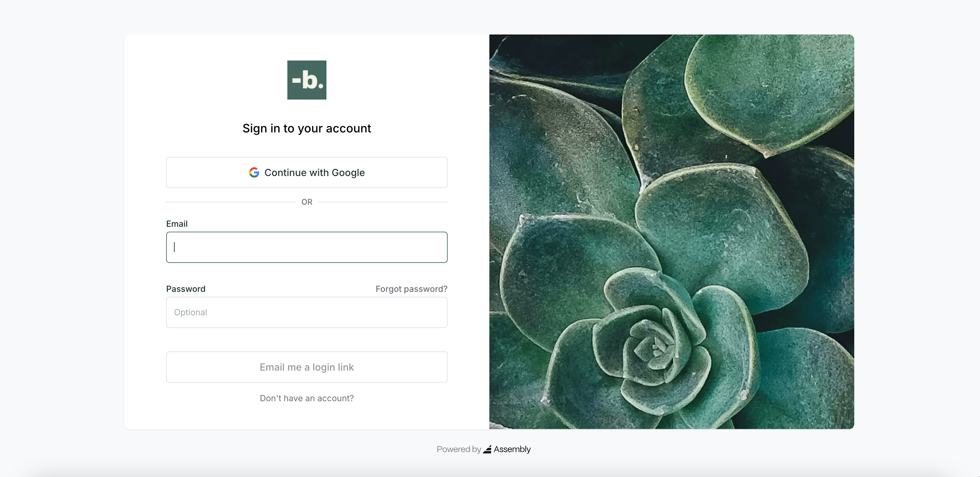
Task: Click the divider line left of OR
Action: 231,202
